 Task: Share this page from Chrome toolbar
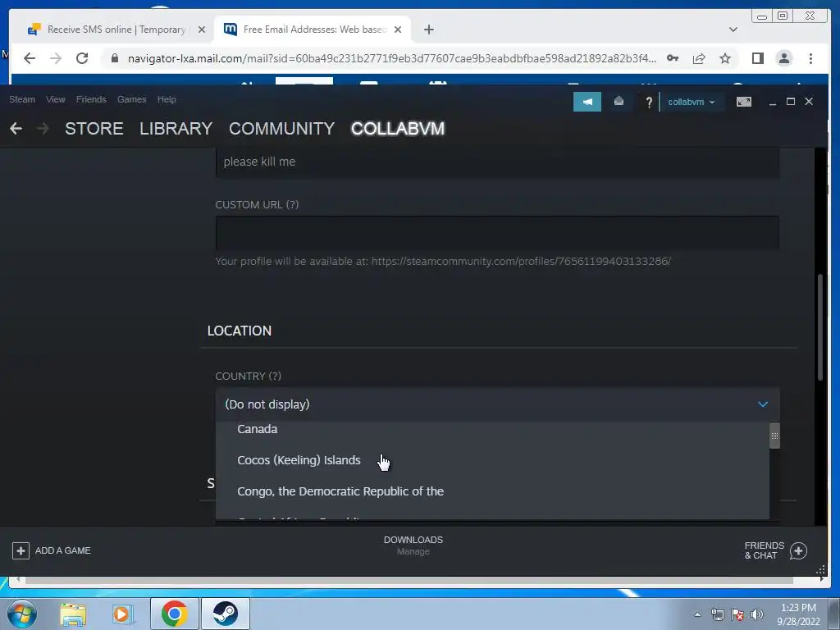pyautogui.click(x=699, y=58)
